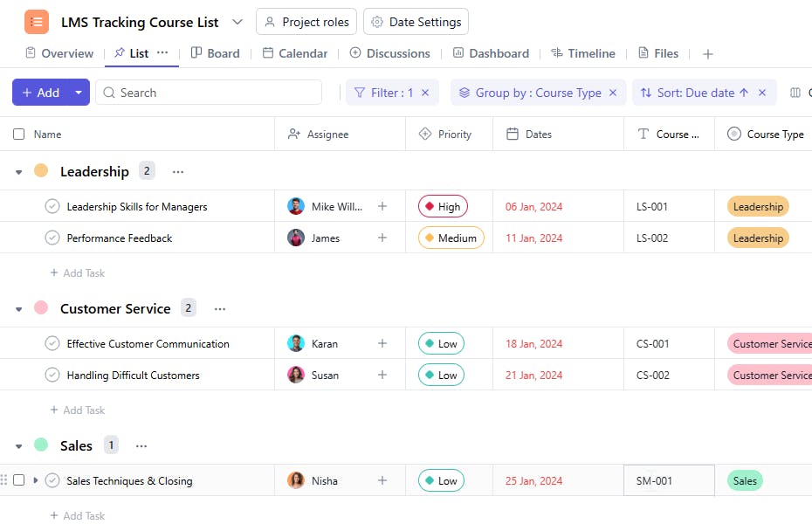Image resolution: width=812 pixels, height=524 pixels.
Task: Click Mike Williams assignee avatar
Action: pyautogui.click(x=297, y=207)
